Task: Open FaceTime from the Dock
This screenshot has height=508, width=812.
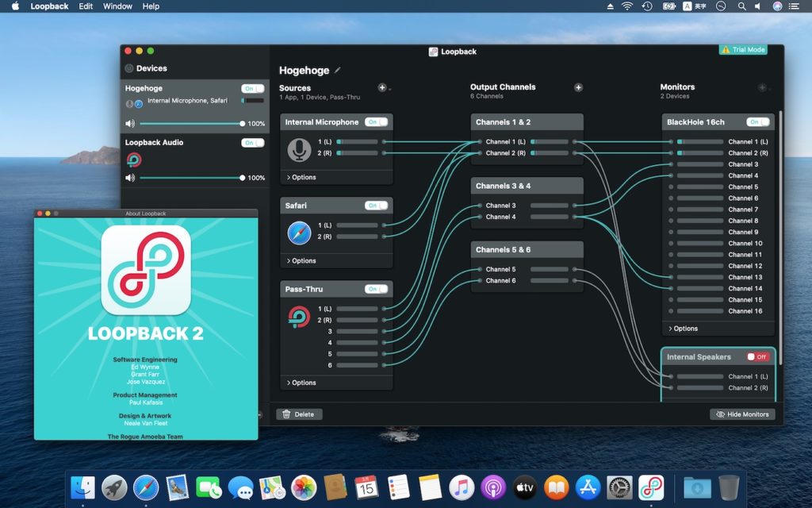Action: click(x=209, y=487)
